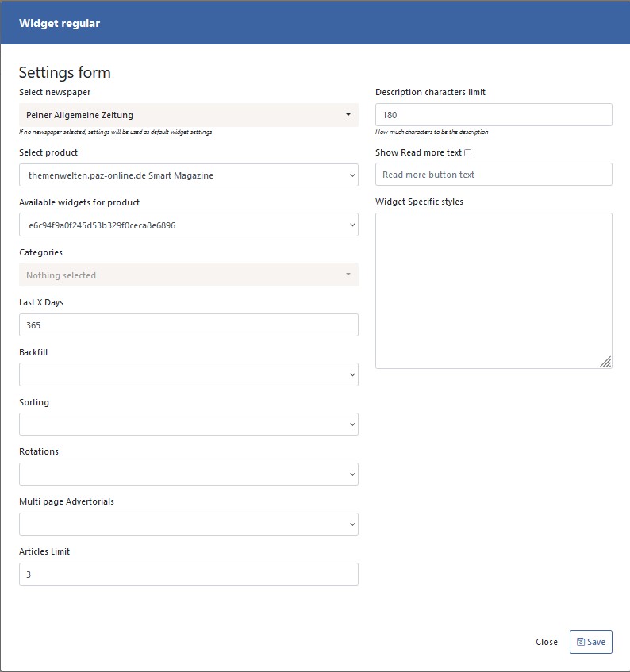
Task: Open the Sorting dropdown
Action: tap(189, 424)
